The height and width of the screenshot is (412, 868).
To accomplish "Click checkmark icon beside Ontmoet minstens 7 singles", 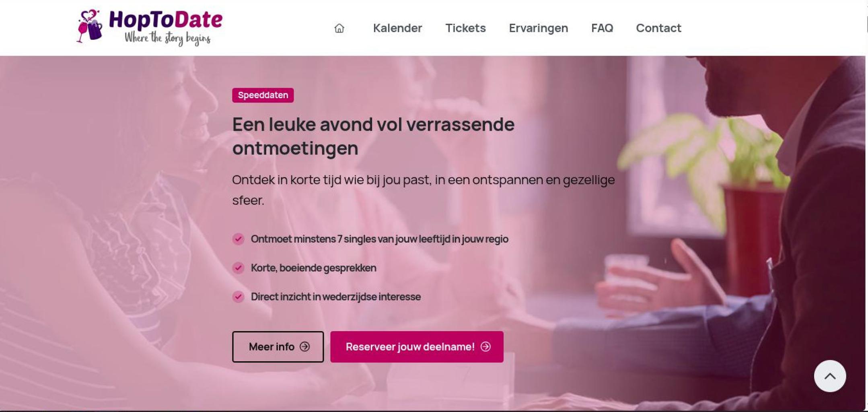I will coord(238,239).
